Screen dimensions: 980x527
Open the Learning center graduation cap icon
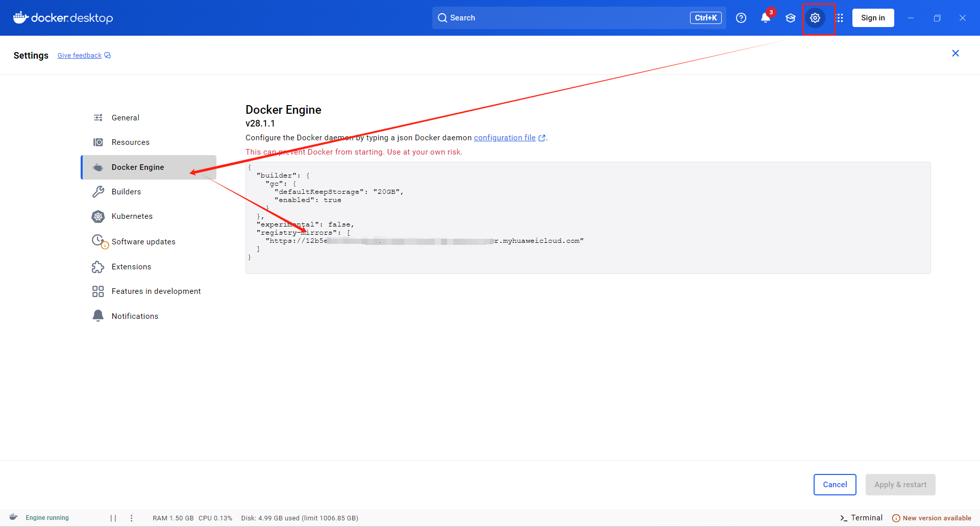791,18
